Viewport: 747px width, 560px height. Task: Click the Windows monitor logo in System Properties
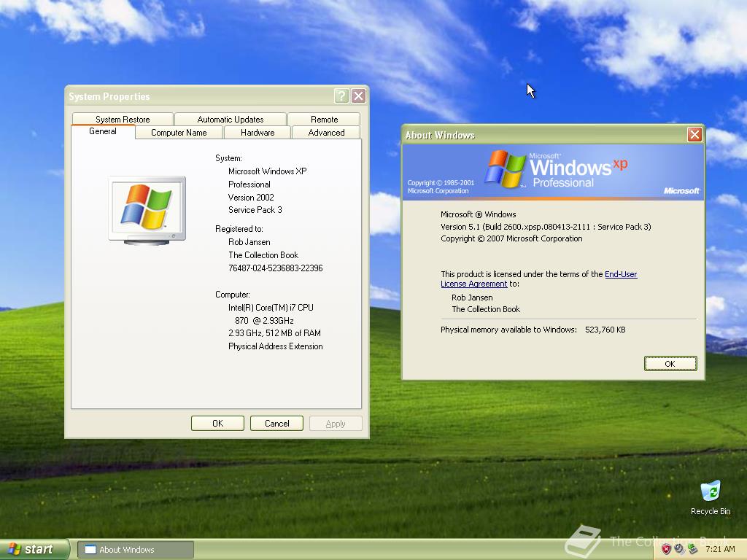(x=147, y=210)
